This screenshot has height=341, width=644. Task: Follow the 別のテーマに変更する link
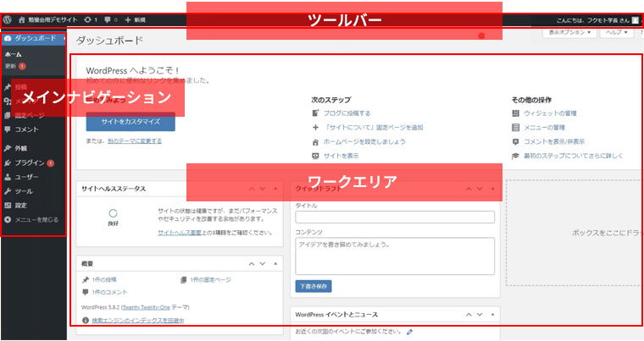point(135,140)
